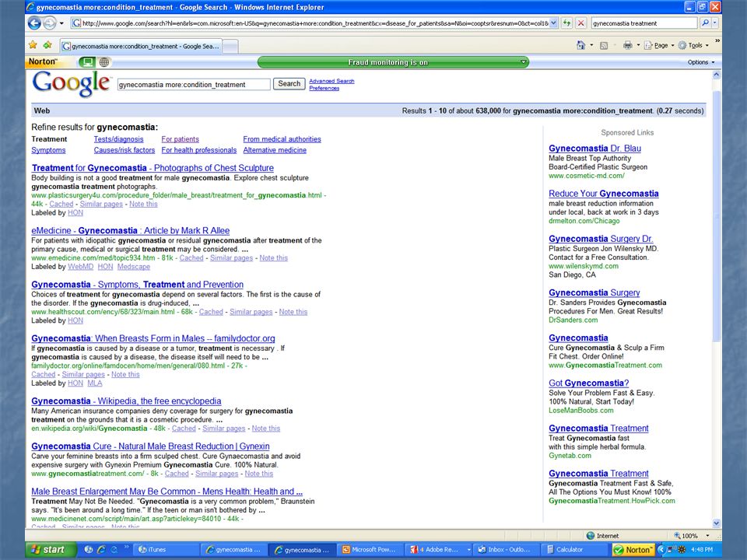
Task: Refine results For health professionals
Action: tap(198, 150)
